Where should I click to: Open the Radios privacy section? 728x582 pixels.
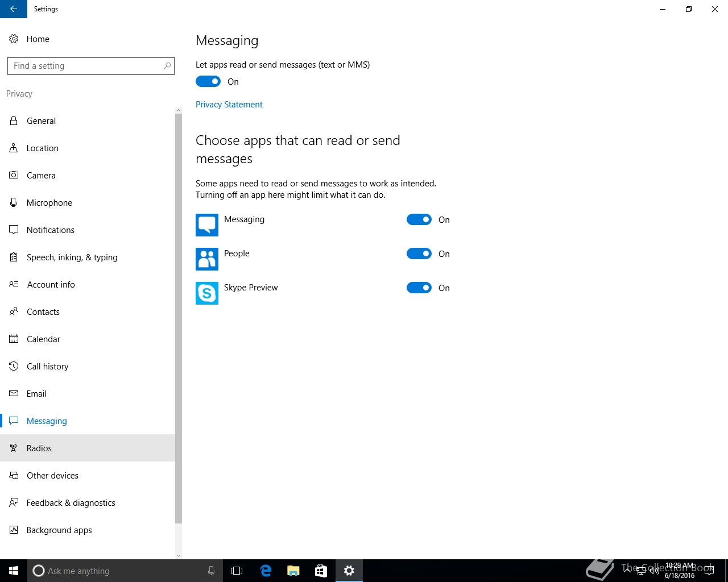[x=39, y=448]
